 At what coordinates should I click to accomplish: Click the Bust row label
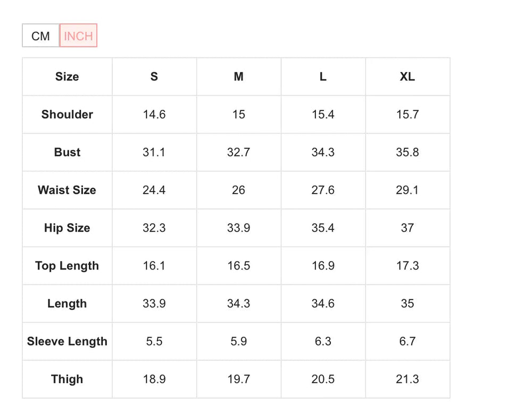tap(66, 152)
